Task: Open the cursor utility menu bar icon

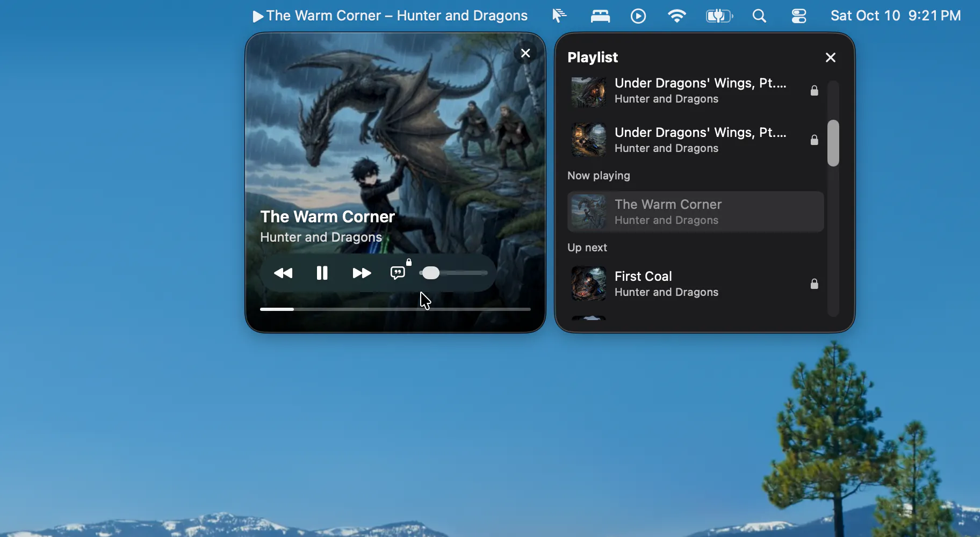Action: (x=559, y=16)
